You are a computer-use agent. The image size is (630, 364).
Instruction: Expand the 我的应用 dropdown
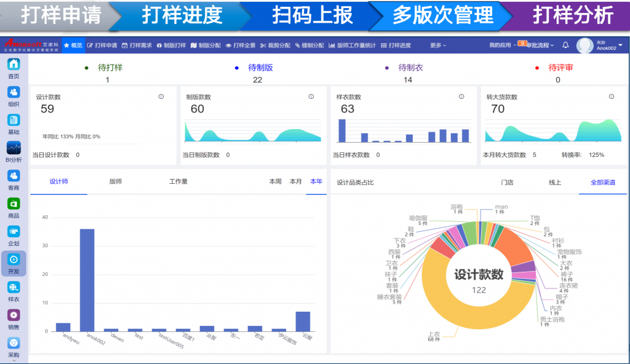pyautogui.click(x=502, y=45)
